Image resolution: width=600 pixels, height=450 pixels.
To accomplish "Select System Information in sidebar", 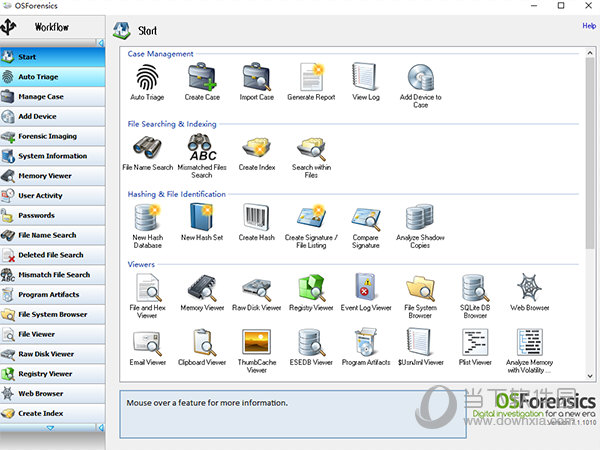I will click(52, 156).
